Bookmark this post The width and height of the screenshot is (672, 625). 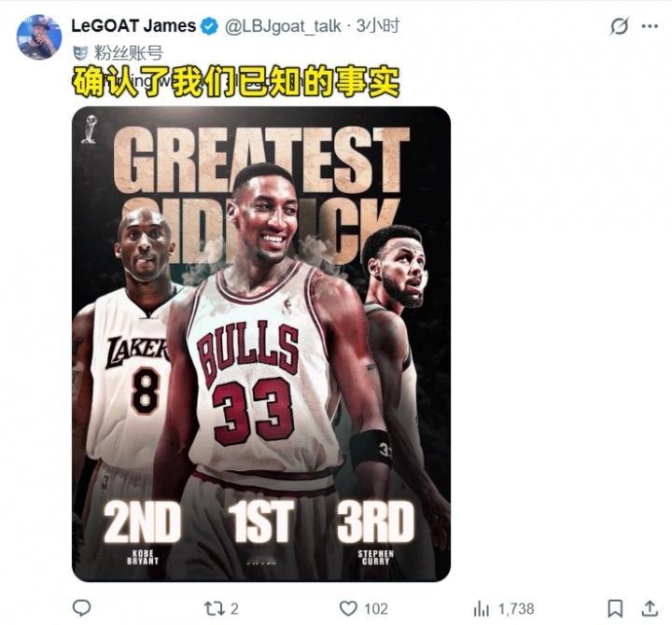tap(615, 608)
